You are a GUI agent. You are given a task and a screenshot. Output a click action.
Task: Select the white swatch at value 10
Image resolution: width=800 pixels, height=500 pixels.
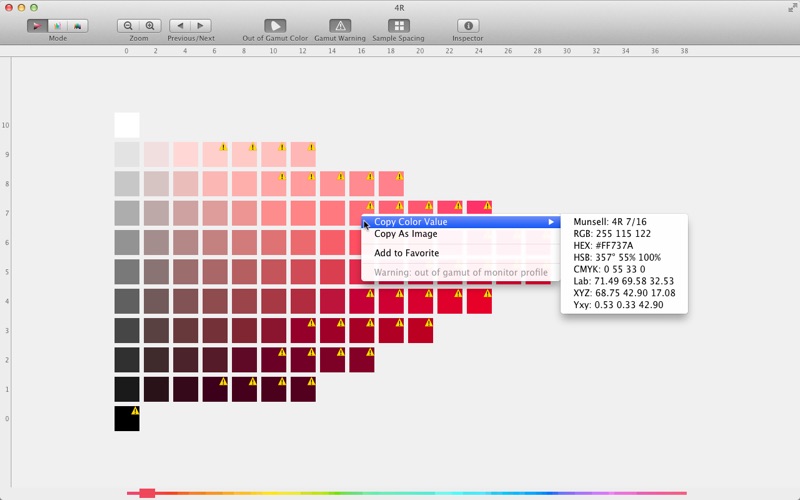tap(127, 125)
